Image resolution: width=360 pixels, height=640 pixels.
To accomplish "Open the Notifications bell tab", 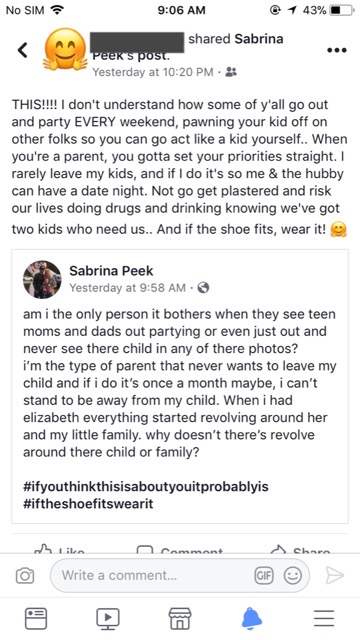I will click(252, 618).
